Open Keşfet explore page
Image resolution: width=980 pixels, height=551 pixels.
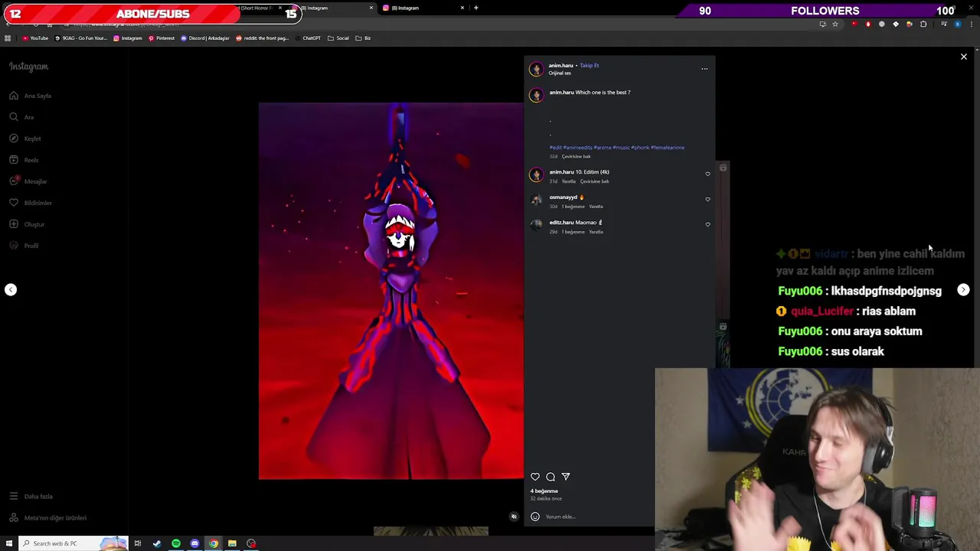(x=25, y=139)
